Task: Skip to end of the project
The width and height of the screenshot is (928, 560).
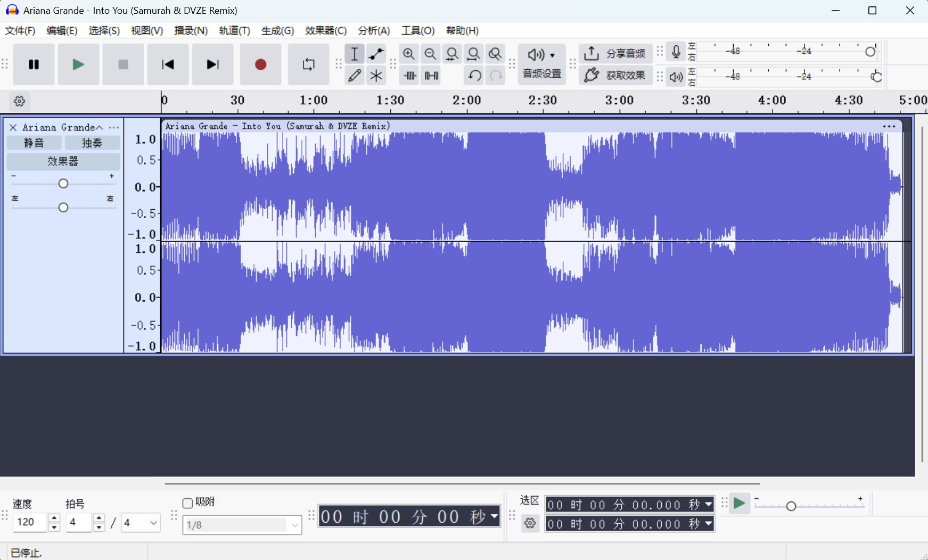Action: (x=212, y=64)
